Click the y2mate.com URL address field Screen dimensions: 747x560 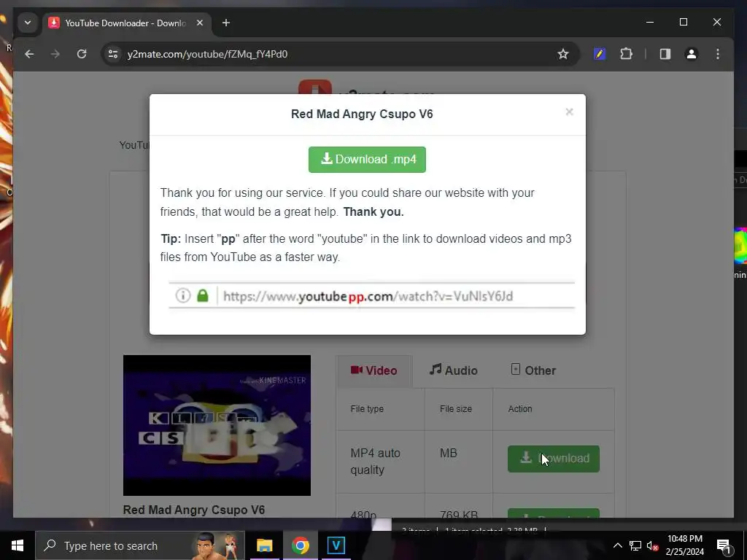click(333, 54)
